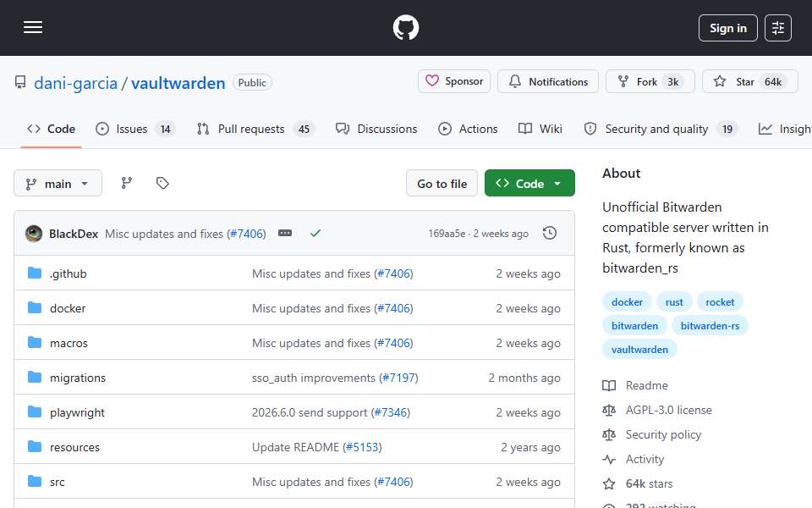This screenshot has width=812, height=508.
Task: Open the docker folder
Action: coord(68,308)
